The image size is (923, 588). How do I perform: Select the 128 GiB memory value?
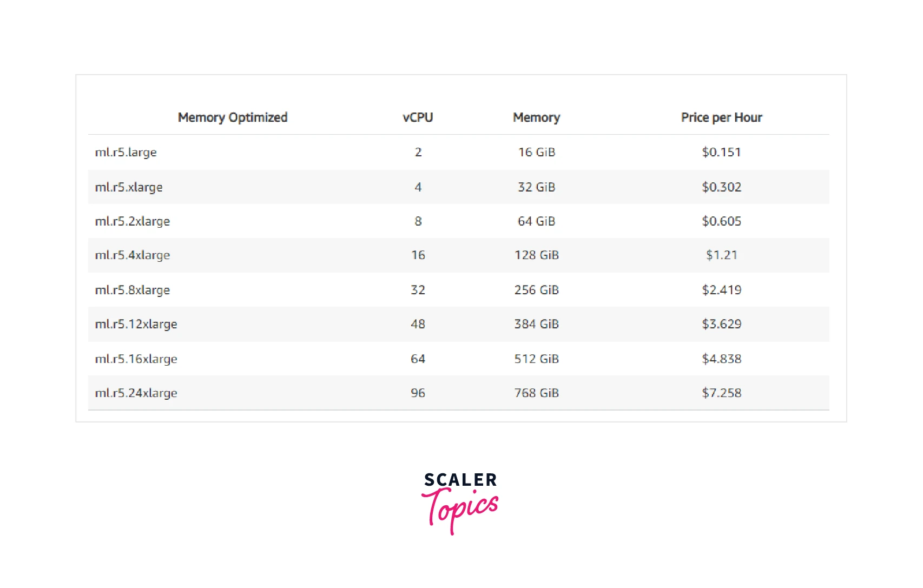536,255
